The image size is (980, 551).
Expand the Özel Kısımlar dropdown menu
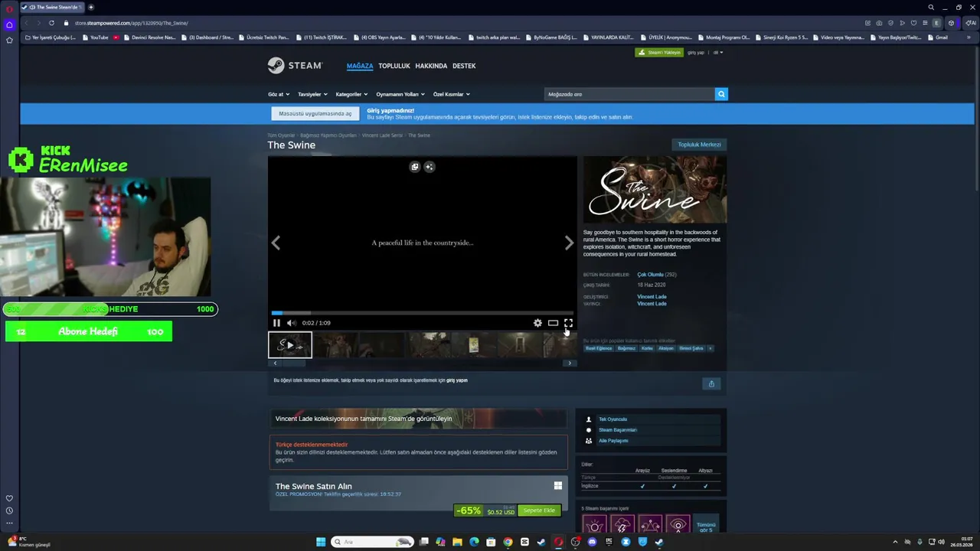tap(452, 94)
